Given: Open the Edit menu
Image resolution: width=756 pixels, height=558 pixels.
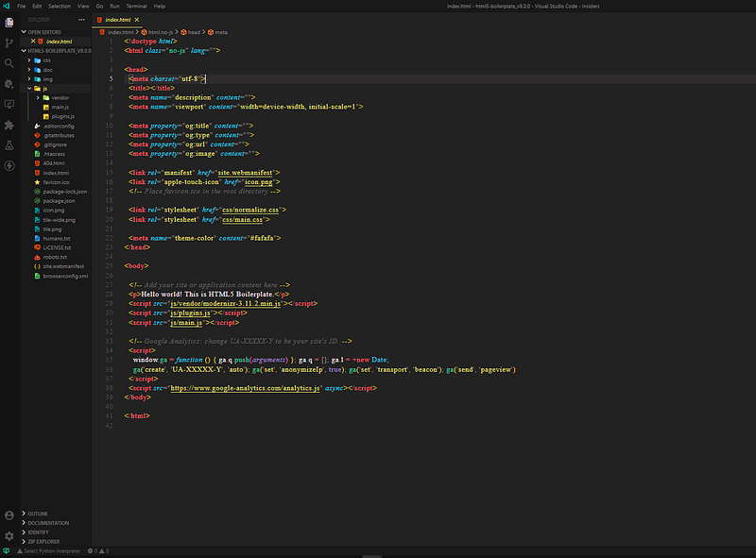Looking at the screenshot, I should pos(37,7).
